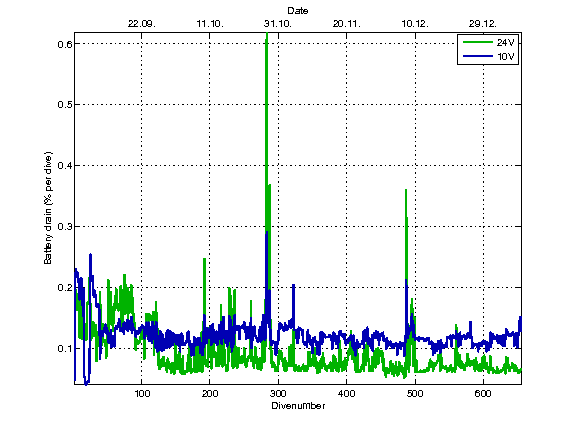The height and width of the screenshot is (432, 576).
Task: Select the 10V legend label
Action: pyautogui.click(x=505, y=57)
